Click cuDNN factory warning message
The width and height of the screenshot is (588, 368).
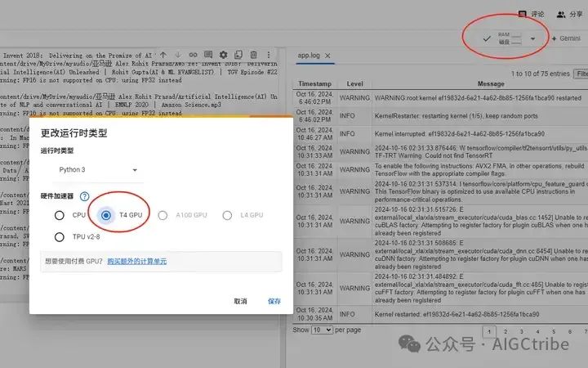[481, 254]
